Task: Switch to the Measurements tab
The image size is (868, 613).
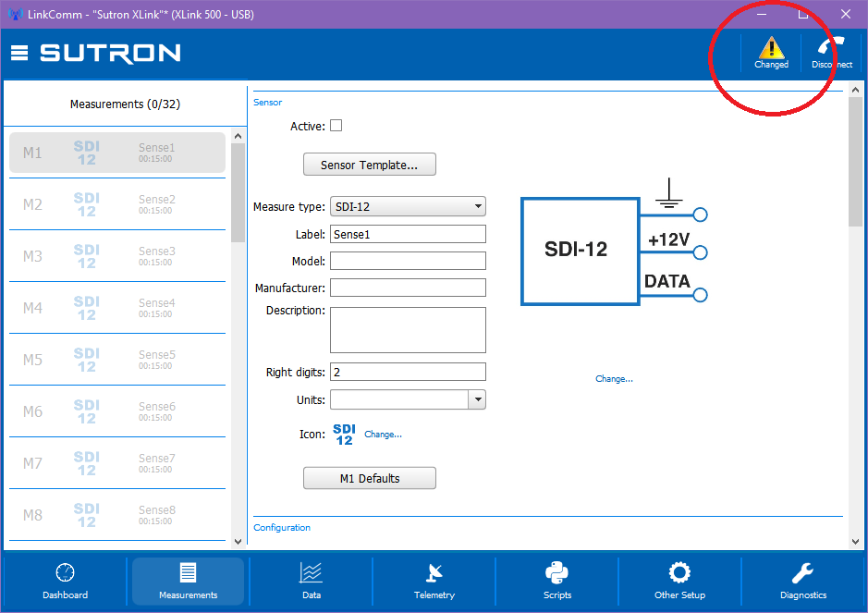Action: point(189,582)
